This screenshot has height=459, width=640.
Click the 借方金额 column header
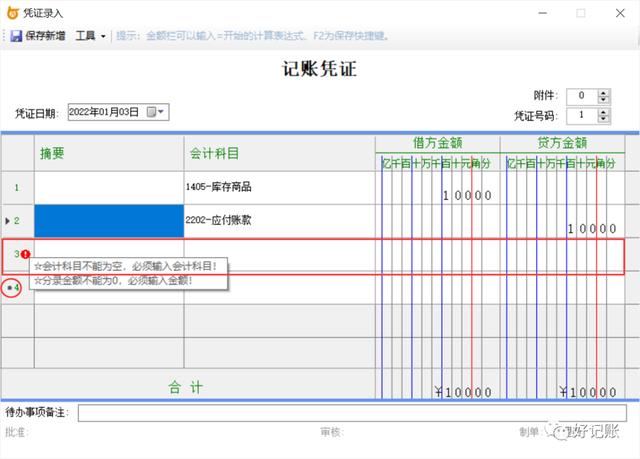point(438,143)
